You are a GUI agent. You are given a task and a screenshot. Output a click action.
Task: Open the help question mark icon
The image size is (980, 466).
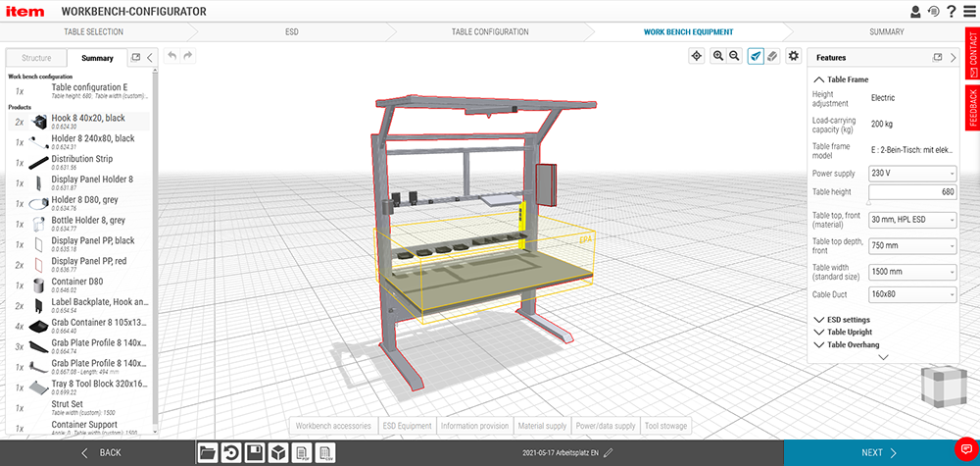coord(952,12)
